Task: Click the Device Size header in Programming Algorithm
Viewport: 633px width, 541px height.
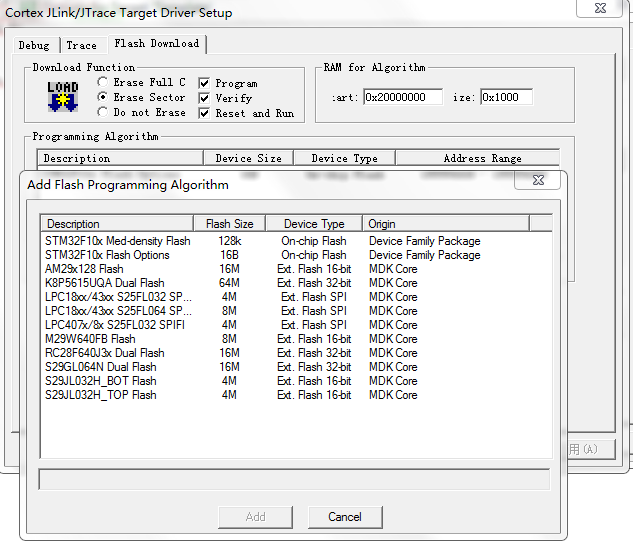Action: click(x=249, y=158)
